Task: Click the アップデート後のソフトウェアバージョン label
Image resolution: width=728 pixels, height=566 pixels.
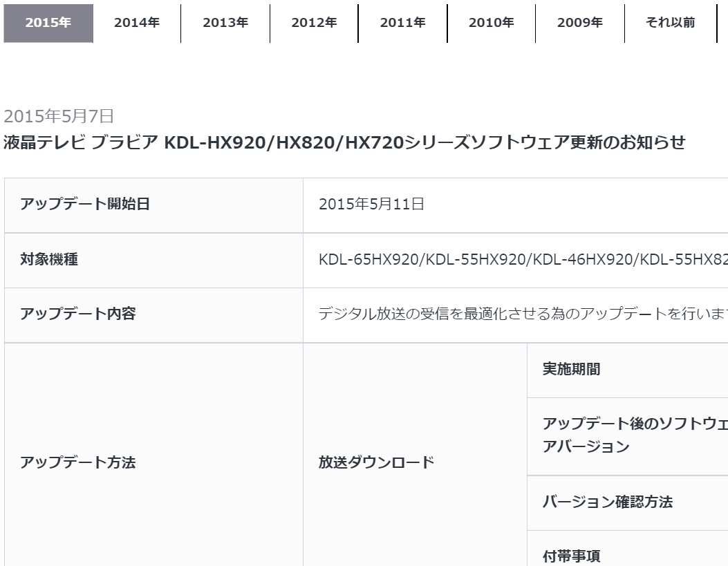Action: [x=635, y=435]
